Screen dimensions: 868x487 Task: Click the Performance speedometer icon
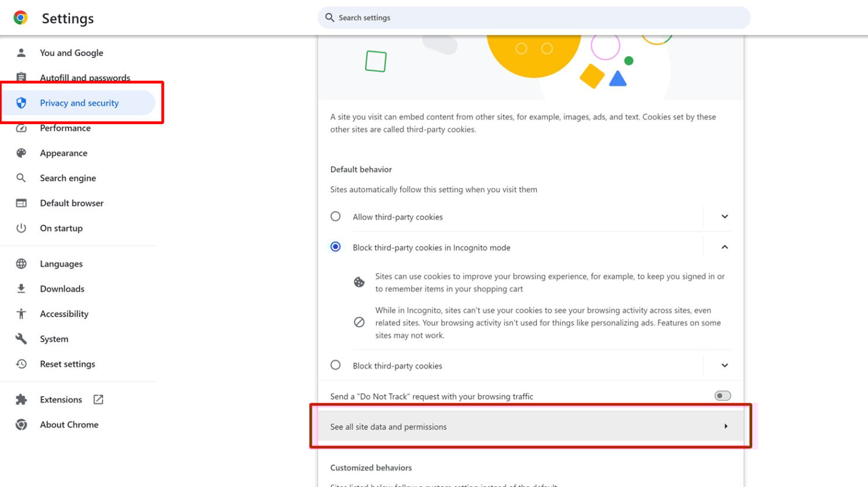click(x=21, y=128)
